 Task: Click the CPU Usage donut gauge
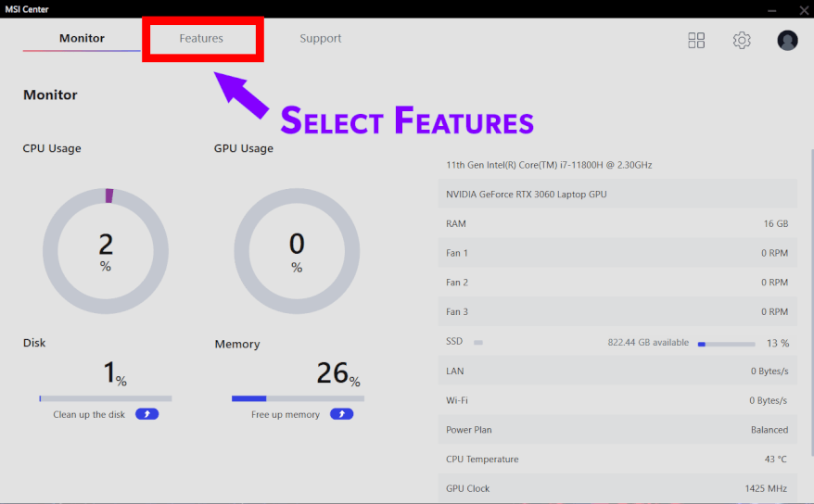[x=106, y=251]
